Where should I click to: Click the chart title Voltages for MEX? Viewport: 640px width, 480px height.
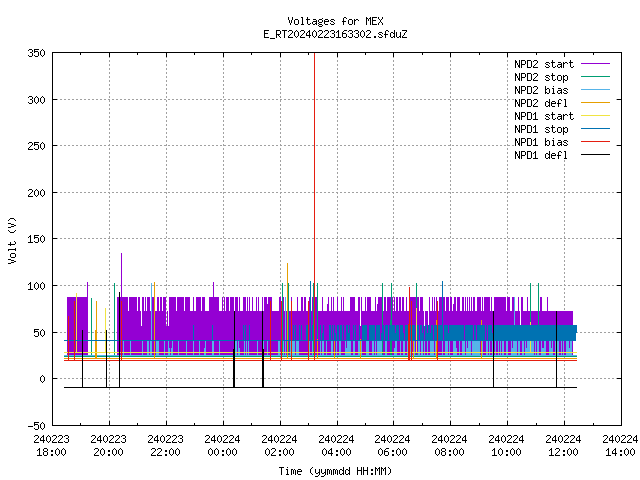coord(335,21)
